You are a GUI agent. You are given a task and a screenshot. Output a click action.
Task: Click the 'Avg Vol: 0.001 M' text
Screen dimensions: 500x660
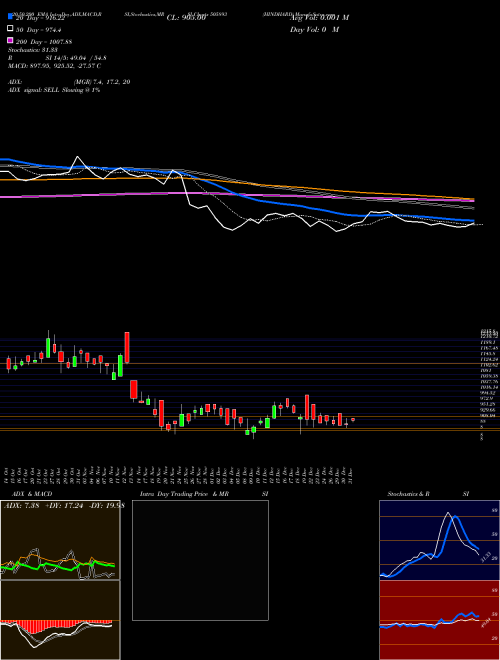pos(319,18)
